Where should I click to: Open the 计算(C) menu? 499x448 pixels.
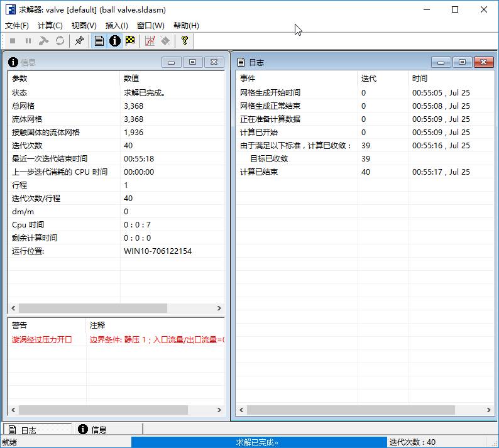[50, 26]
